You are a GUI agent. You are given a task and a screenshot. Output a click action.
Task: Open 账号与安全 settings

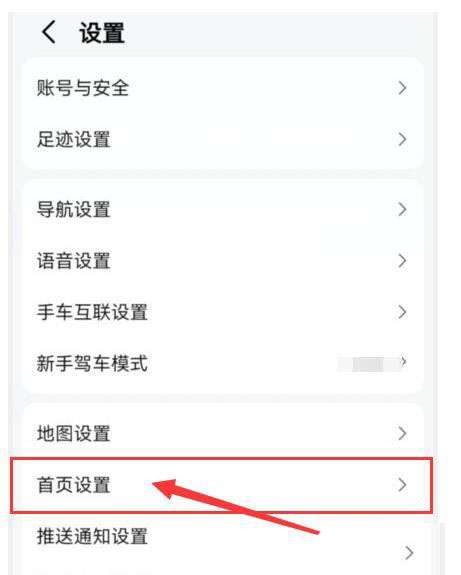[223, 88]
